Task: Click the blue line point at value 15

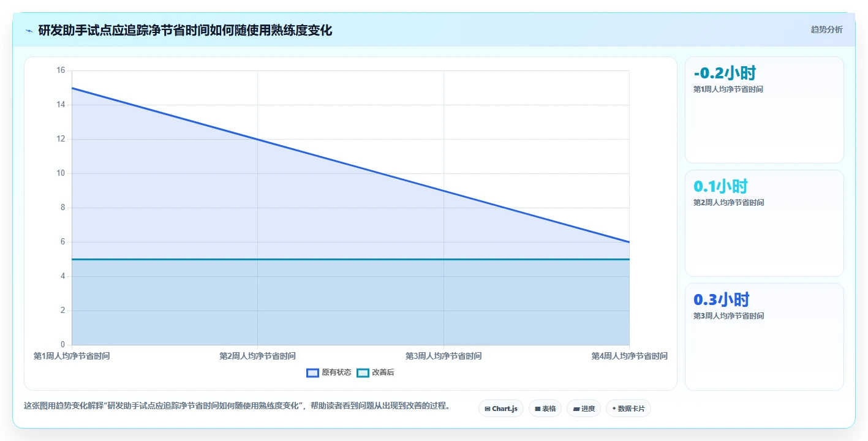Action: pyautogui.click(x=72, y=88)
